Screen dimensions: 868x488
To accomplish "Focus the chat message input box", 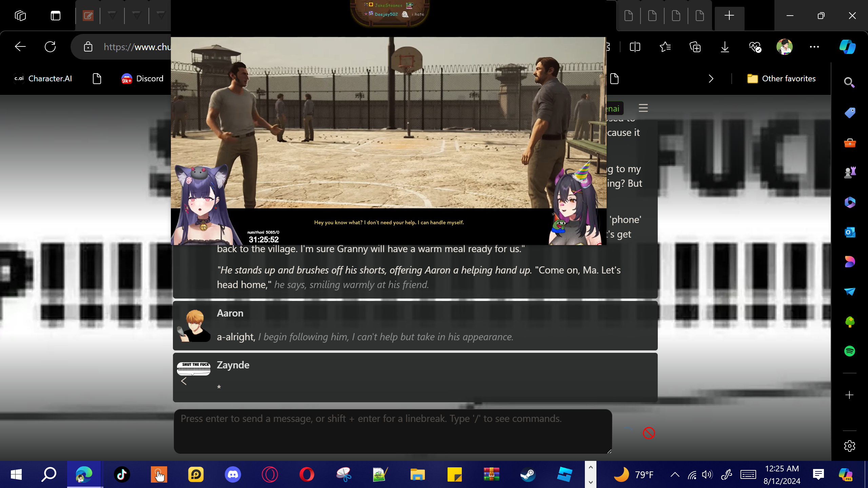I will pyautogui.click(x=393, y=431).
